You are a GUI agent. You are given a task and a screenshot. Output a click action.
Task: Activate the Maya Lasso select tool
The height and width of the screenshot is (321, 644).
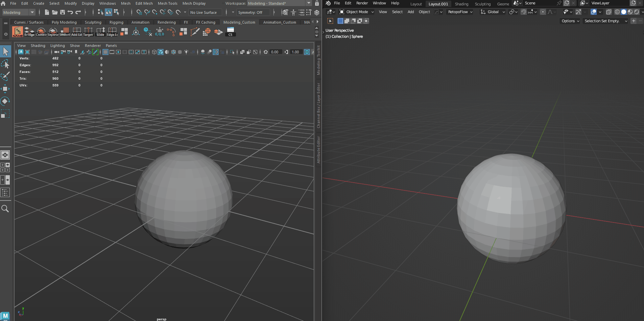click(x=5, y=64)
